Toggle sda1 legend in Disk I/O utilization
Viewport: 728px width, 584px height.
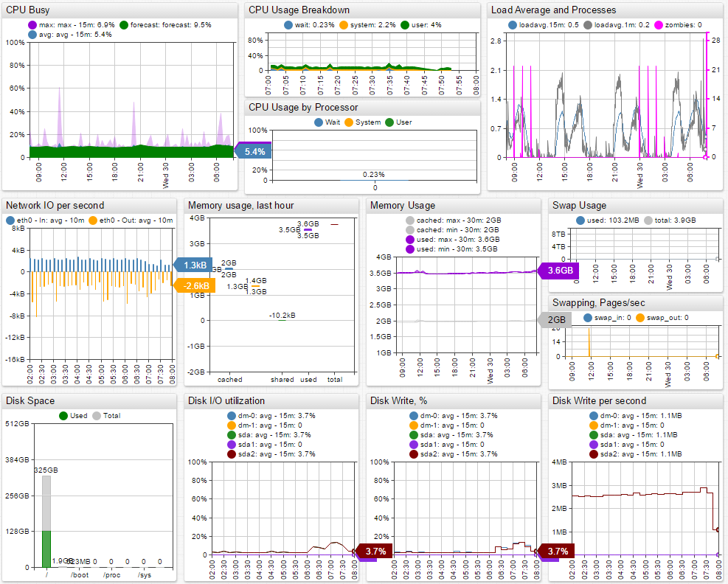tap(232, 445)
